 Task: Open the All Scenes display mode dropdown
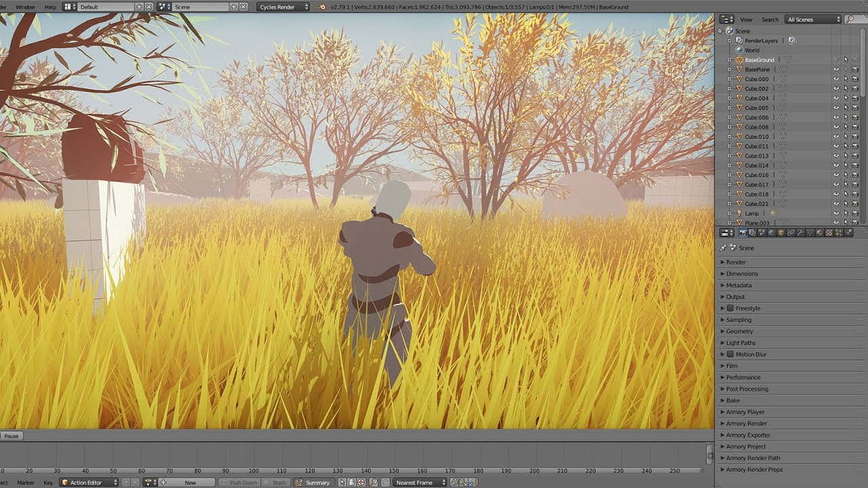(x=812, y=20)
